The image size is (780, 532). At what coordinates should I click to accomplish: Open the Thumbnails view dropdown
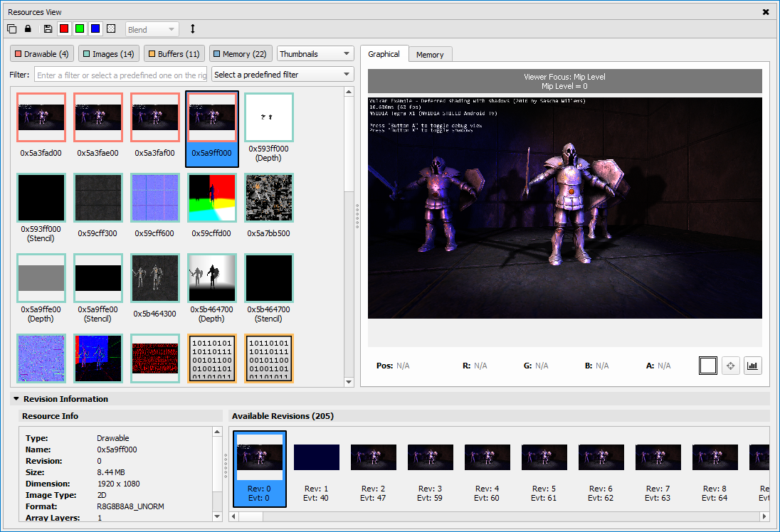(315, 53)
